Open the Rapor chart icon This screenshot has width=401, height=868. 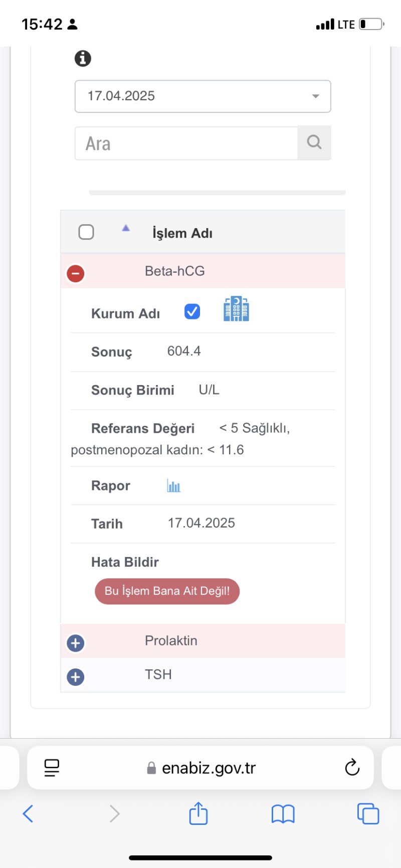click(x=173, y=485)
